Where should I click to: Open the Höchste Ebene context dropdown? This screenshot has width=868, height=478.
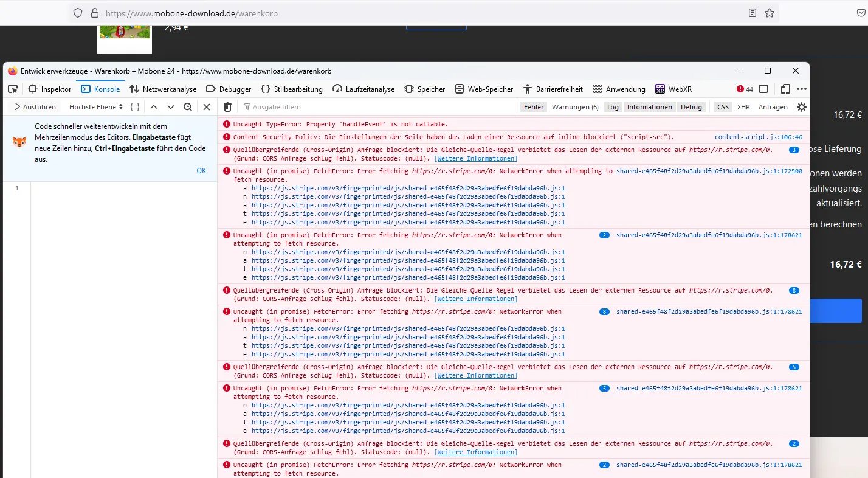(x=96, y=107)
